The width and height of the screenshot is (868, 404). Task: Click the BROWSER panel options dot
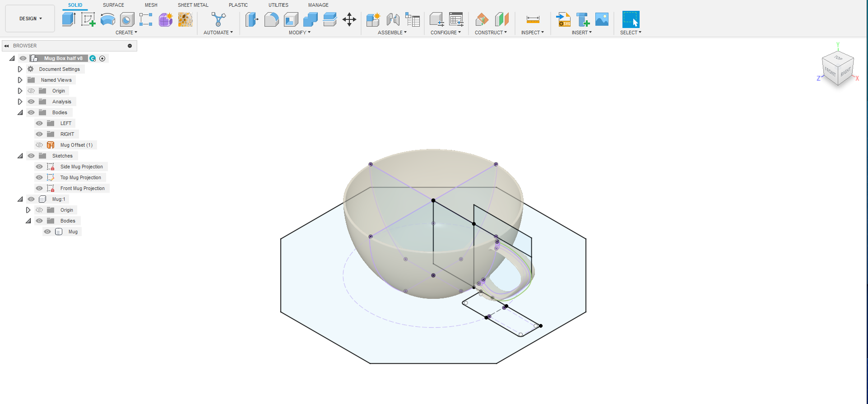tap(130, 46)
